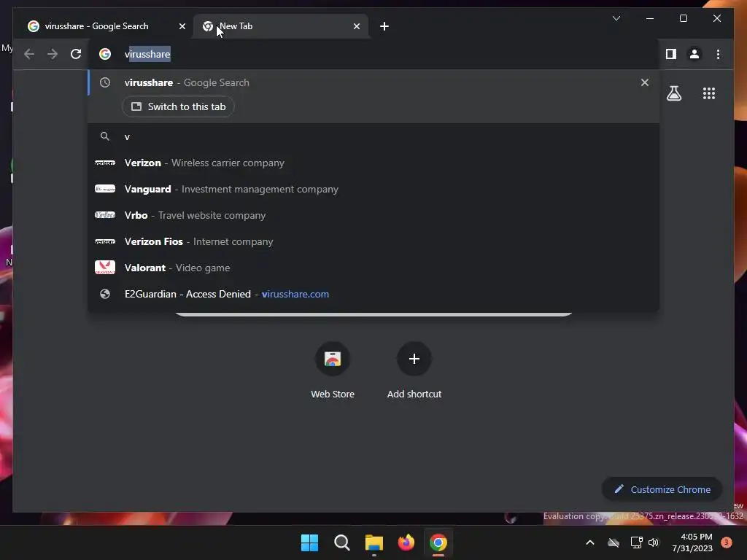Viewport: 747px width, 560px height.
Task: Open Chrome side panel
Action: coord(671,54)
